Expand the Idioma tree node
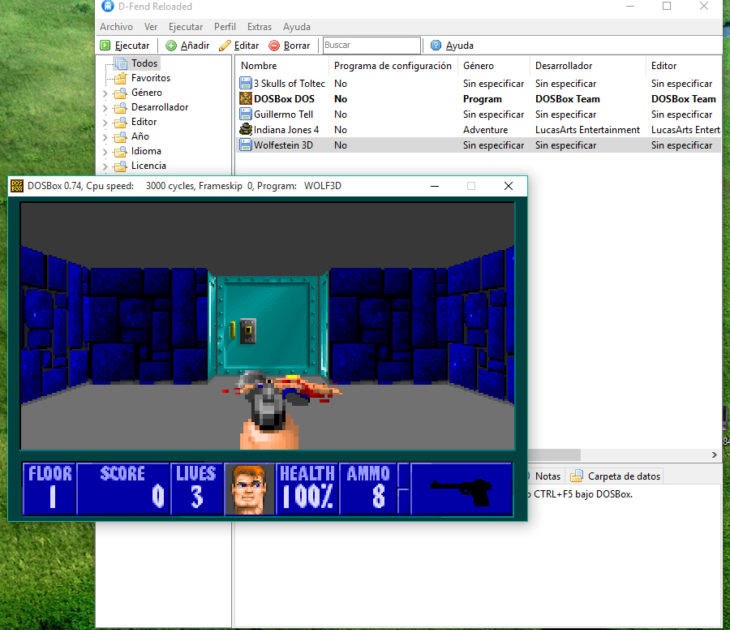The width and height of the screenshot is (730, 630). (x=105, y=151)
